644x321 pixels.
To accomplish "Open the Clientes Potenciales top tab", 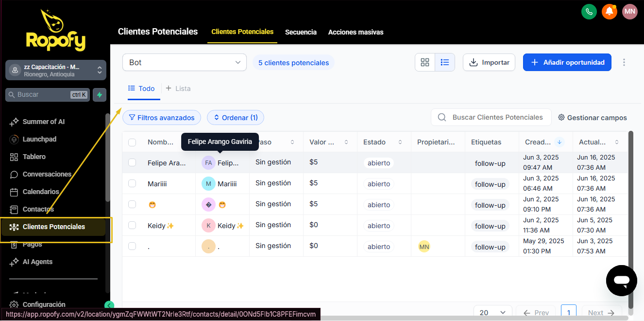I will coord(242,32).
